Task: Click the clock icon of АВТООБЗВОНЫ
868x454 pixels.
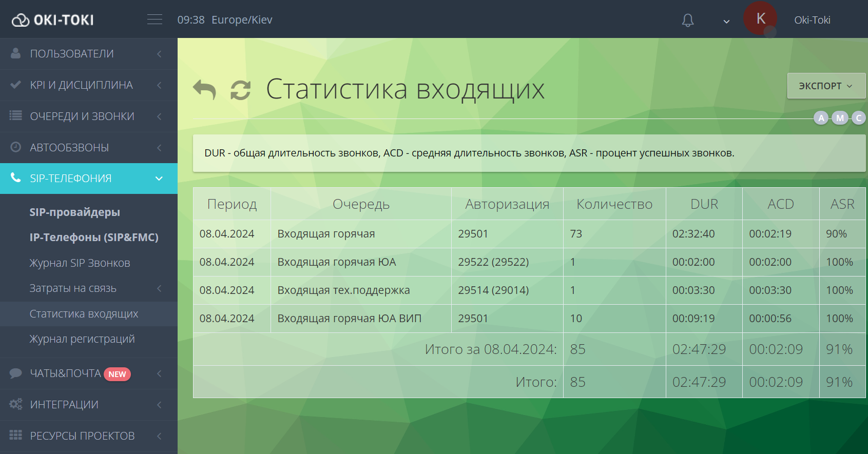Action: (x=16, y=147)
